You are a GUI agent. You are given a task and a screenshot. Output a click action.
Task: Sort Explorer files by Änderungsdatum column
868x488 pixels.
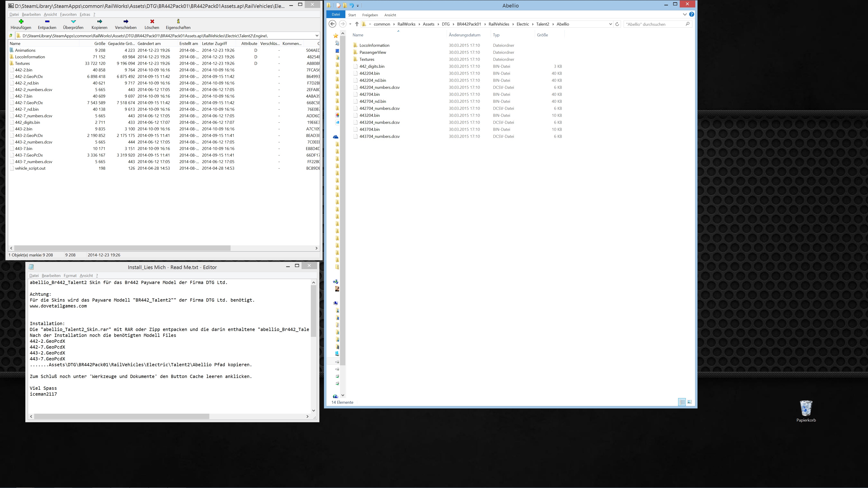click(464, 35)
